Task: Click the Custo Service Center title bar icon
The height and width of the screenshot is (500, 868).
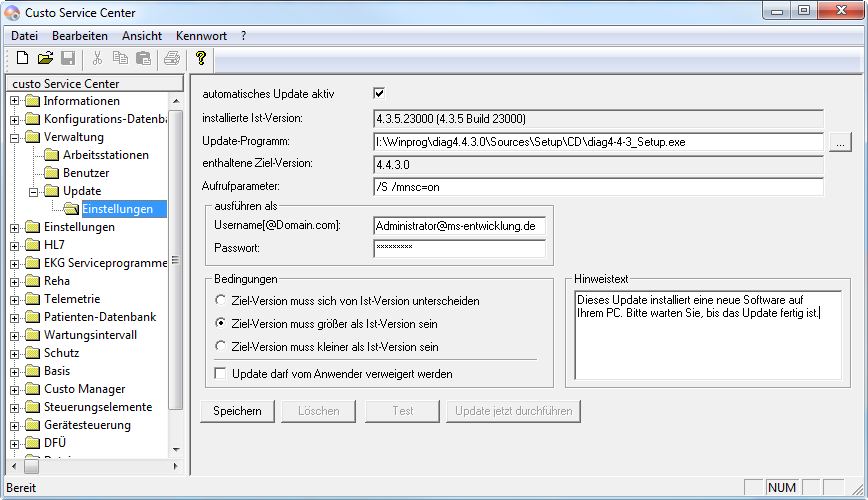Action: pyautogui.click(x=12, y=12)
